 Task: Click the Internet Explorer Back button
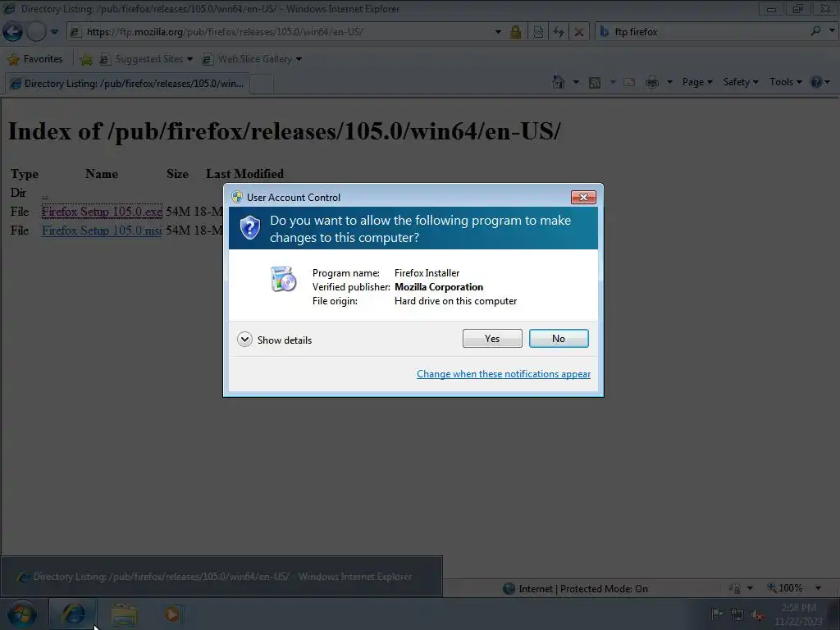coord(13,32)
